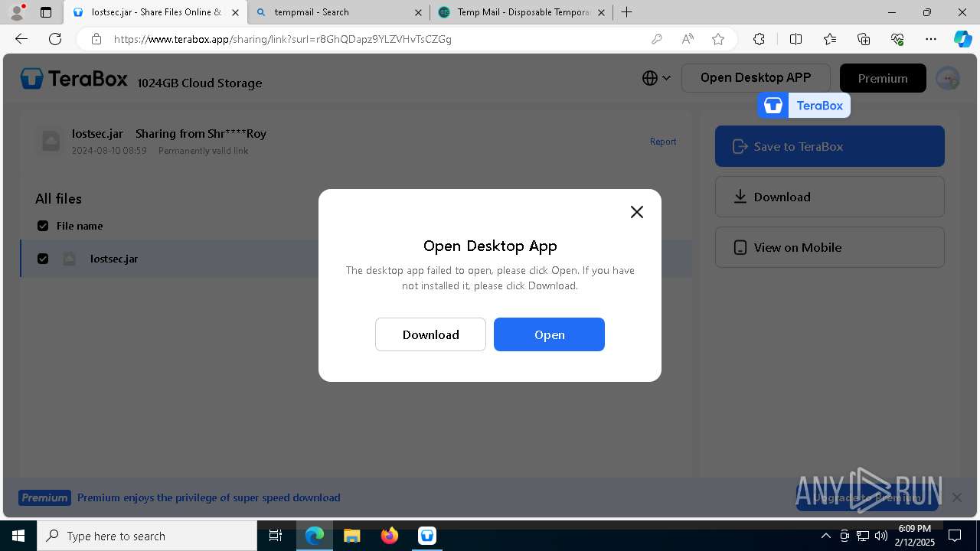
Task: Close the tempmail - Search tab
Action: click(418, 12)
